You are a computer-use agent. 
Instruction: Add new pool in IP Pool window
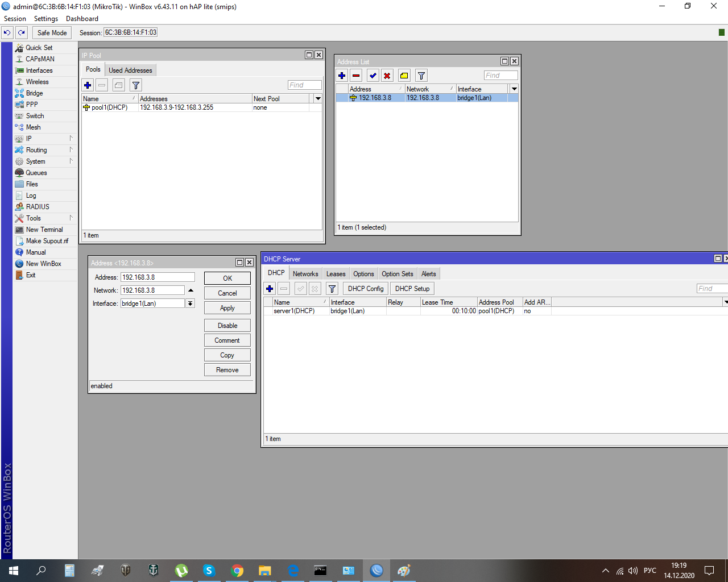pyautogui.click(x=88, y=85)
